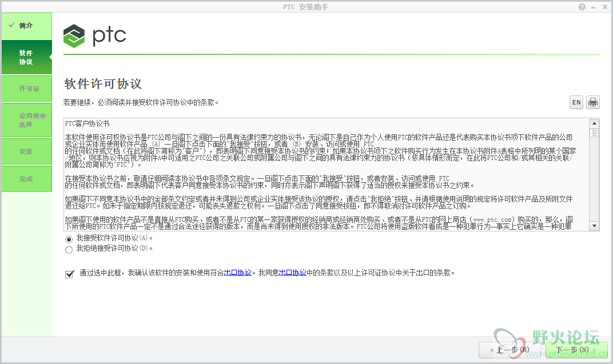Minimize the PTC installer window
Screen dimensions: 613x364
pos(594,7)
